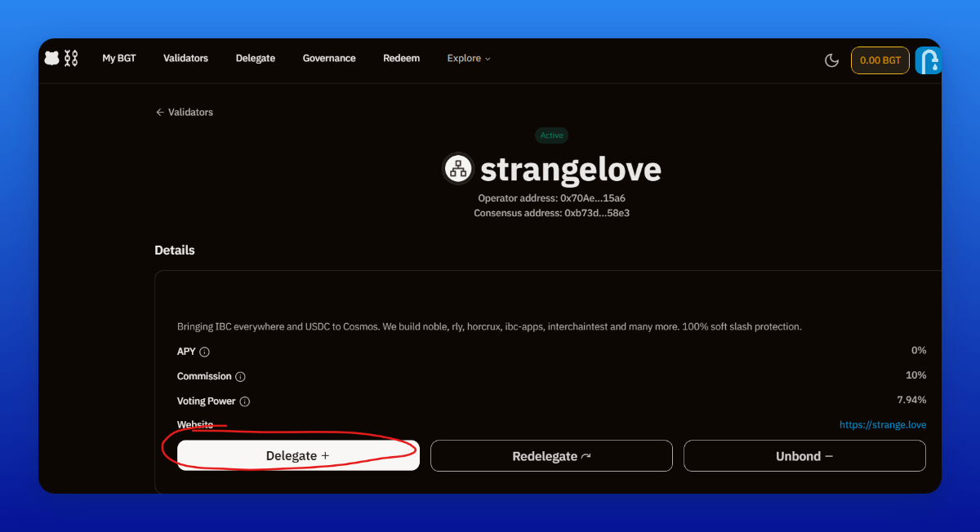Click the APY info icon

click(x=205, y=352)
